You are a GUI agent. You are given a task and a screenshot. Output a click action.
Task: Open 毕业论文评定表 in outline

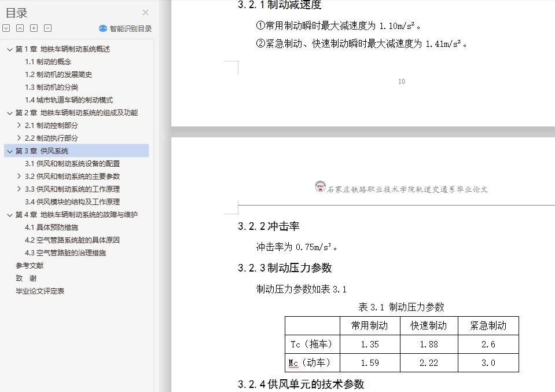[x=39, y=291]
